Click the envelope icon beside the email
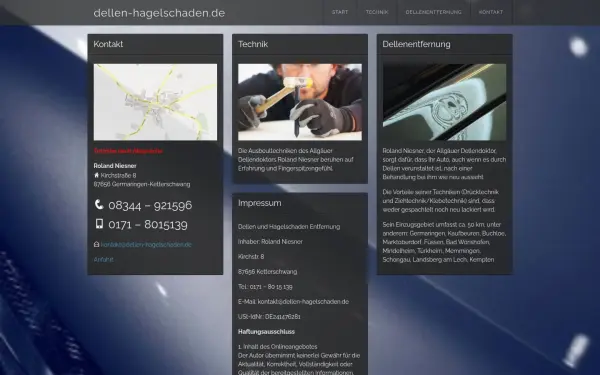Screen dimensions: 600x375 click(96, 245)
